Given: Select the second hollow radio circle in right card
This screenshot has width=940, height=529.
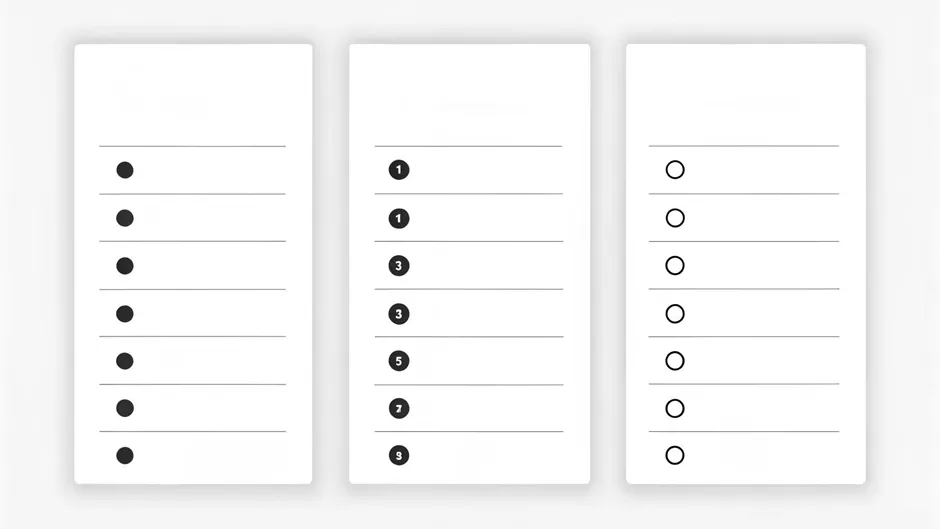Looking at the screenshot, I should pos(675,218).
